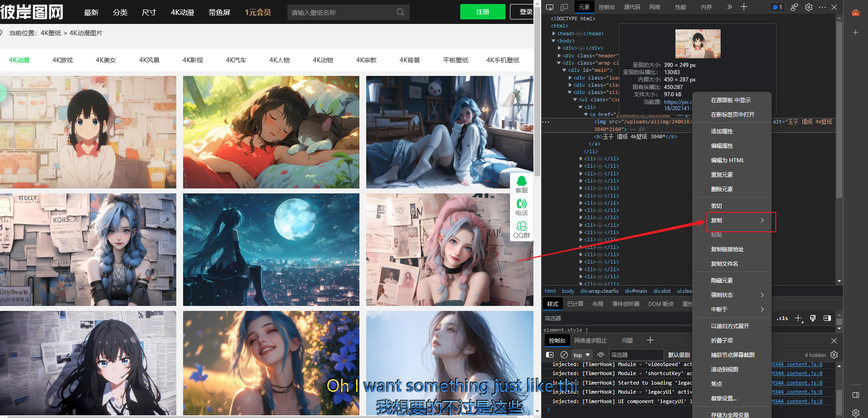Open DevTools customize three-dots menu
868x418 pixels.
click(822, 7)
